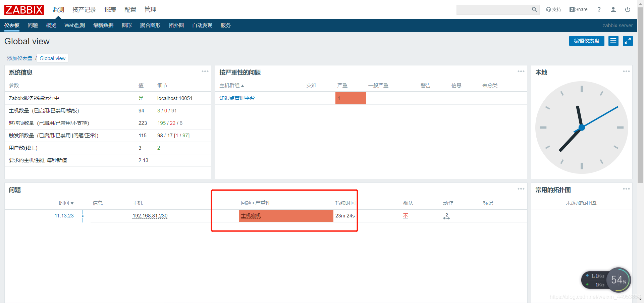
Task: Click the actions icon showing 2
Action: [x=446, y=216]
